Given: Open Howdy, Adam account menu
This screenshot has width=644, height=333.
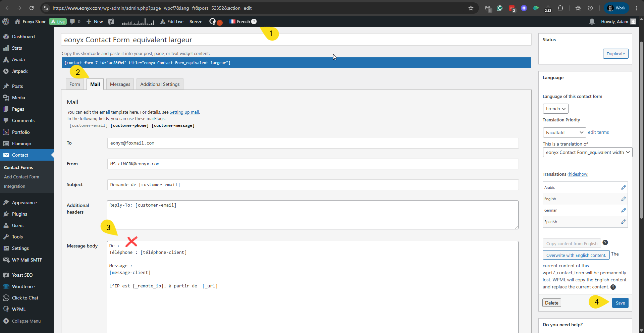Looking at the screenshot, I should pyautogui.click(x=619, y=21).
